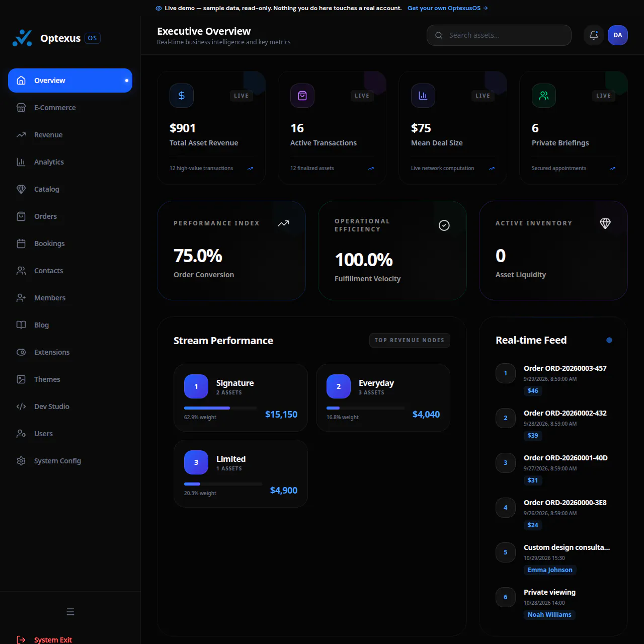Click the Limited stream weight progress bar
Screen dimensions: 644x644
point(223,484)
